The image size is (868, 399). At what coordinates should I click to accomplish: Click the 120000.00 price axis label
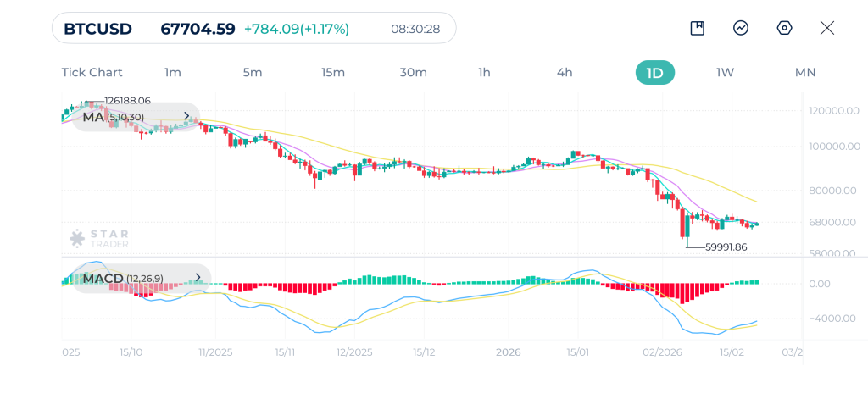point(832,111)
